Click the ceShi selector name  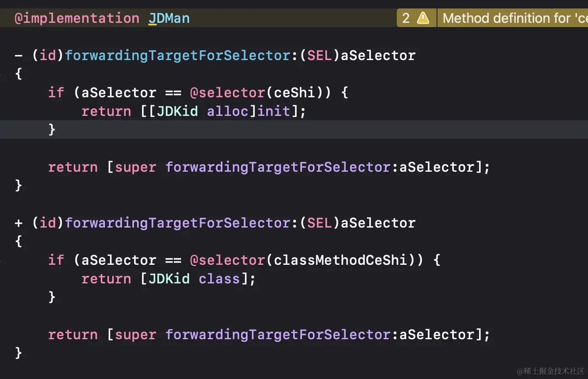pyautogui.click(x=294, y=92)
